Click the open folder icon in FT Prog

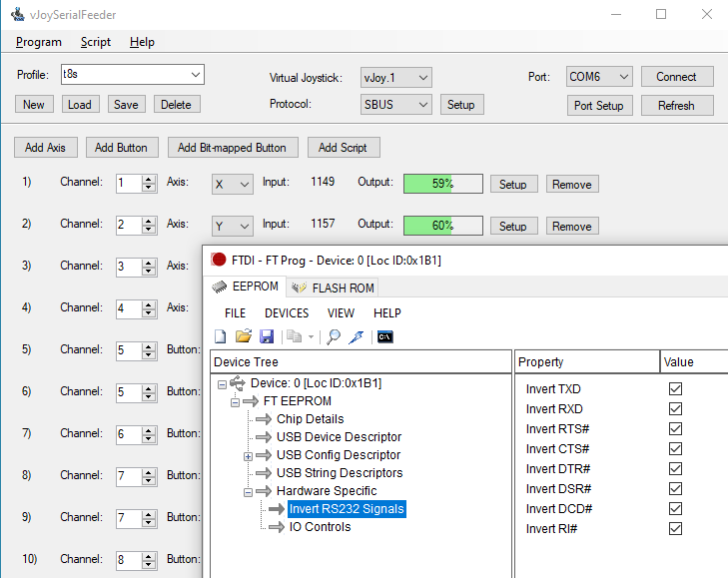[x=244, y=336]
